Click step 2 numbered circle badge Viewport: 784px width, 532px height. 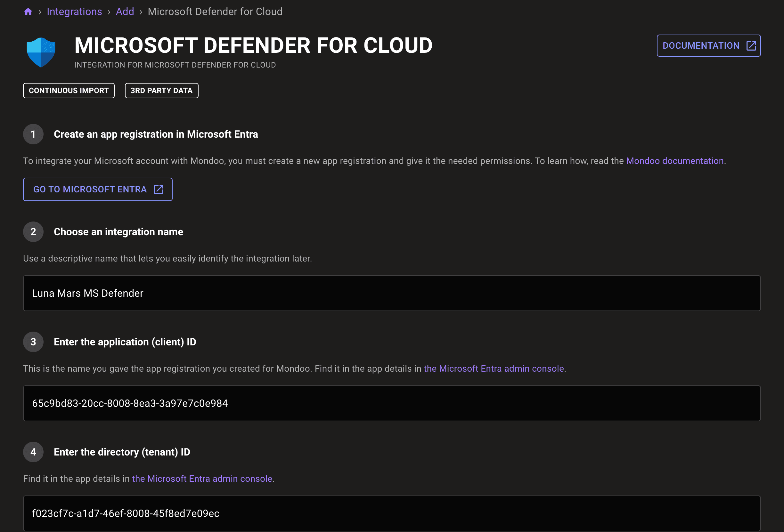pos(33,232)
